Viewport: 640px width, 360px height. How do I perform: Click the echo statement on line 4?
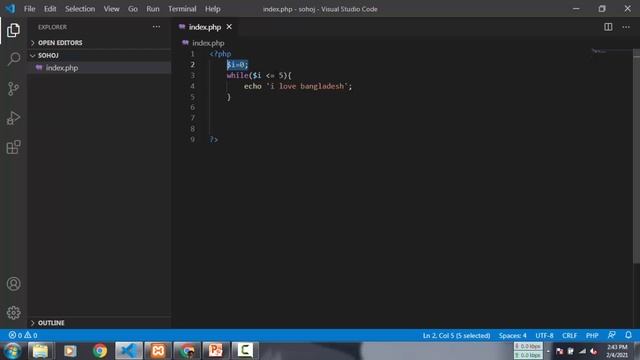298,86
